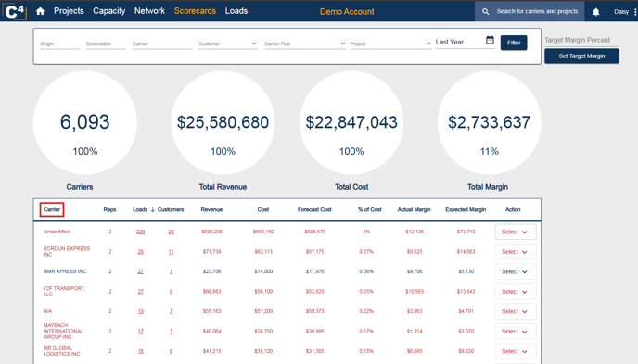Click carrier name F2F TRANSPORT, LLC
Screen dimensions: 638x364
click(64, 291)
